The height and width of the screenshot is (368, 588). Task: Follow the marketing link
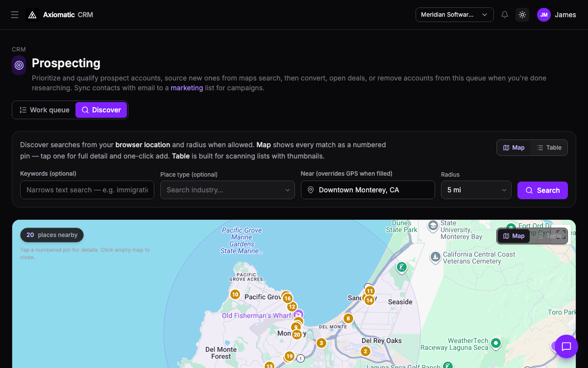pos(187,88)
